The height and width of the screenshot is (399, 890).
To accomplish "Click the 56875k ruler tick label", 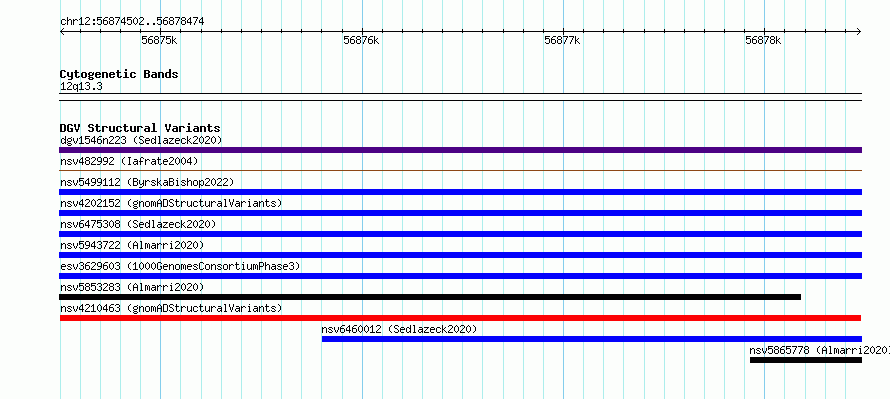I will (159, 41).
